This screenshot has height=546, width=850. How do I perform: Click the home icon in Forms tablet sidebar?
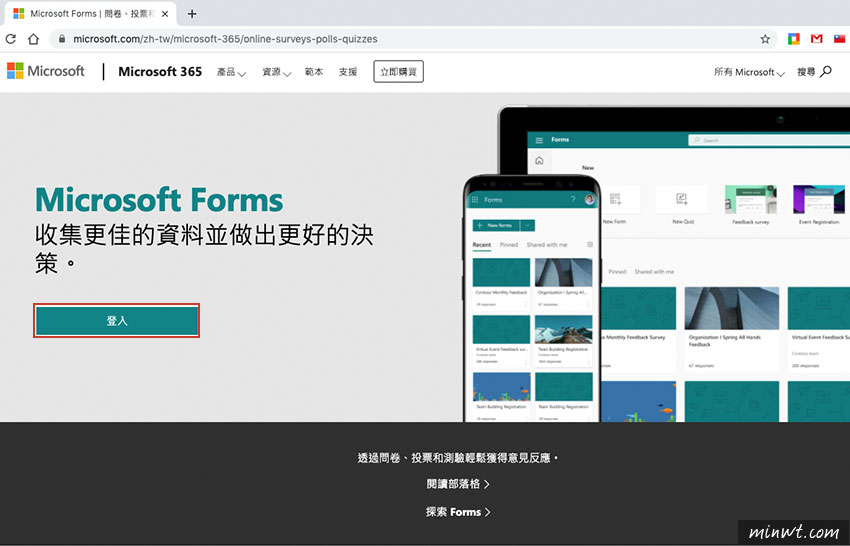(x=539, y=160)
